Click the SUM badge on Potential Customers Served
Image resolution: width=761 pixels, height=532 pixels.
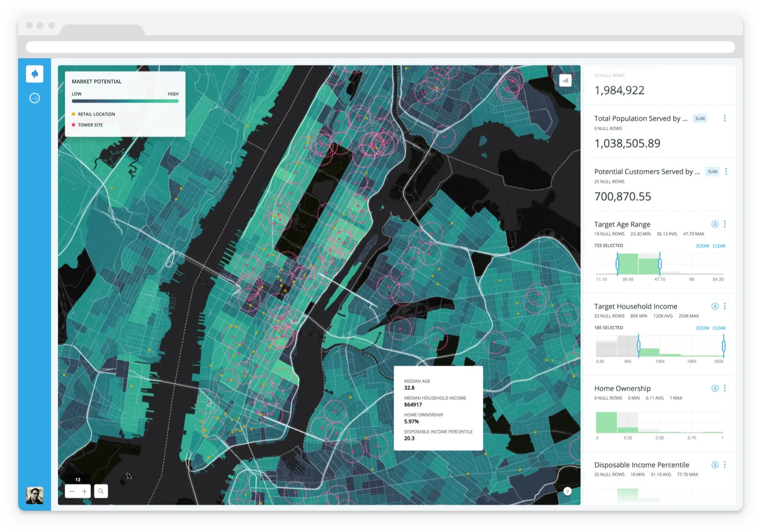(712, 171)
